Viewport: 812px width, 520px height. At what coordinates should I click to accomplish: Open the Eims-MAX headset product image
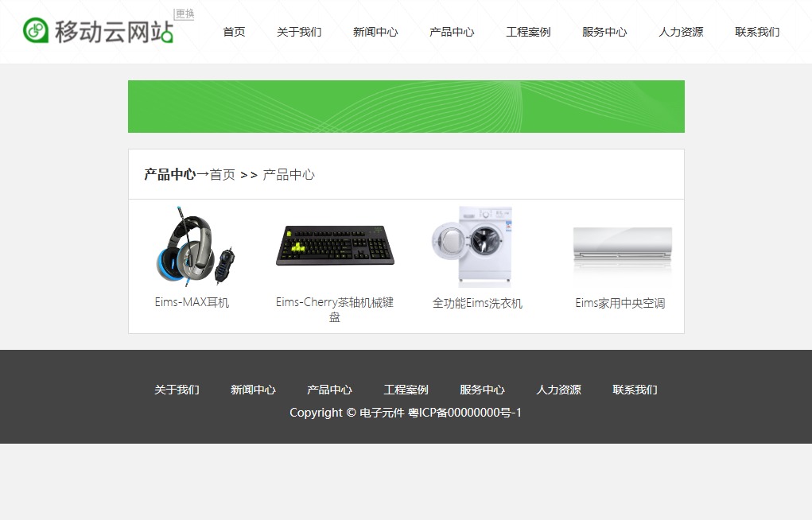(192, 246)
